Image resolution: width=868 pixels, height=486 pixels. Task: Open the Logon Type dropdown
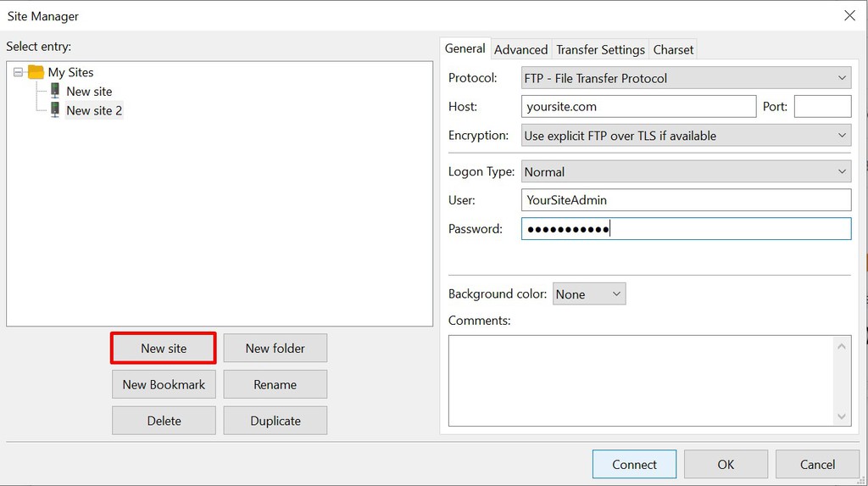coord(686,172)
